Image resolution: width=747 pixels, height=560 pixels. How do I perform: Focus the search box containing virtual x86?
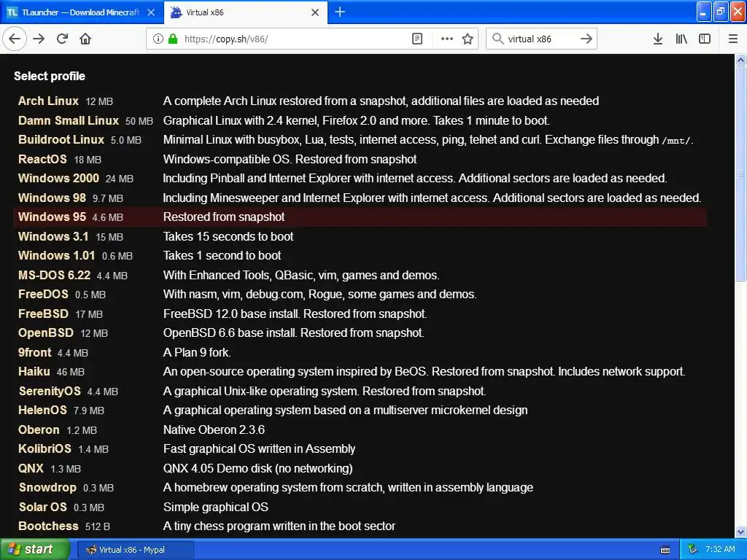541,39
